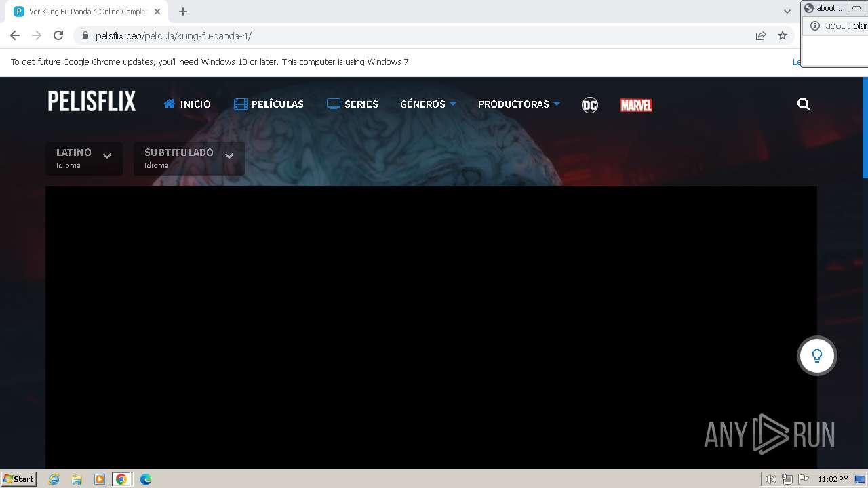Open Chrome tab search chevron
The width and height of the screenshot is (868, 488).
[x=787, y=12]
